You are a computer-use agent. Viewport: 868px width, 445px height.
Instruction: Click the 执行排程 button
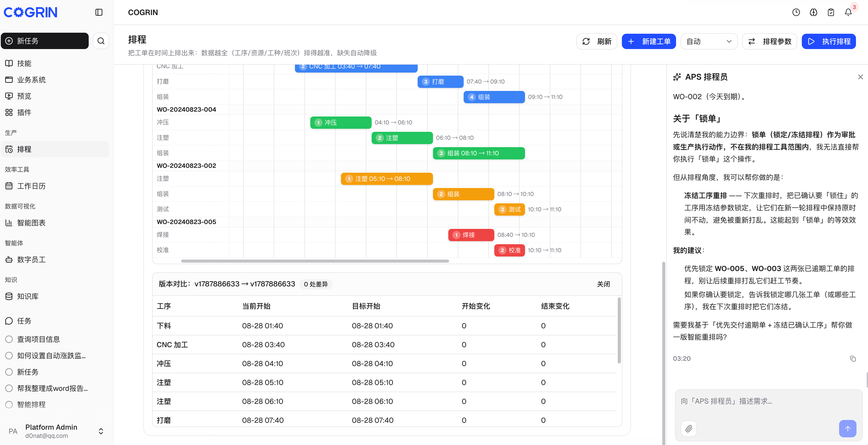pos(829,41)
